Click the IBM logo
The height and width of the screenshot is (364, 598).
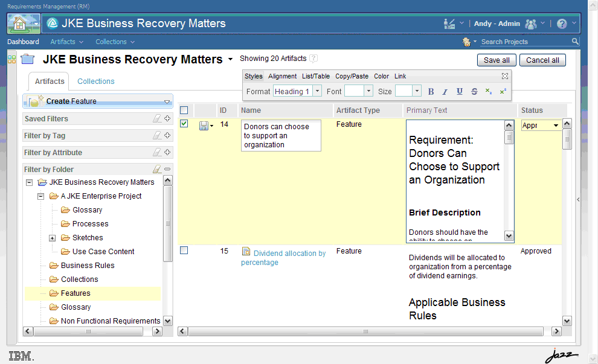click(x=21, y=356)
